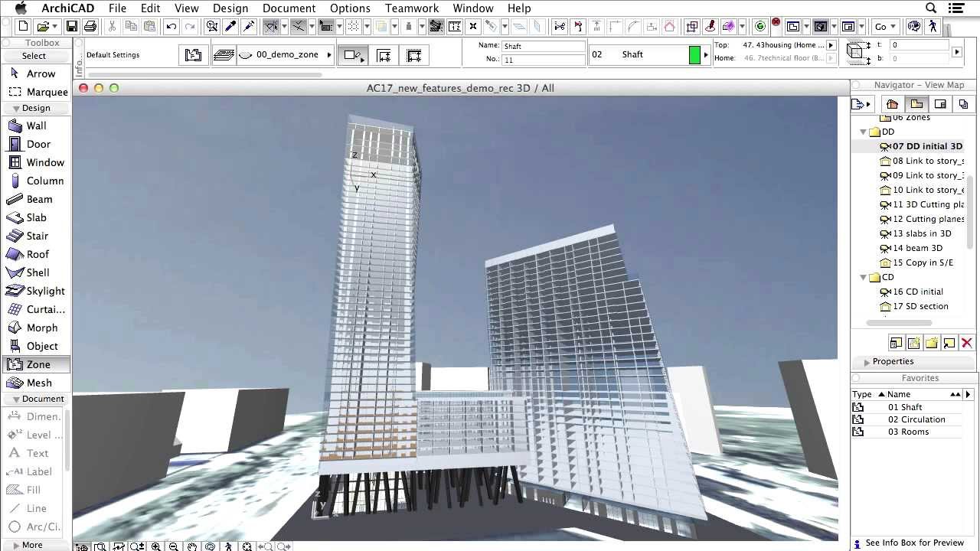Select the 03 Rooms favorite

pyautogui.click(x=908, y=432)
